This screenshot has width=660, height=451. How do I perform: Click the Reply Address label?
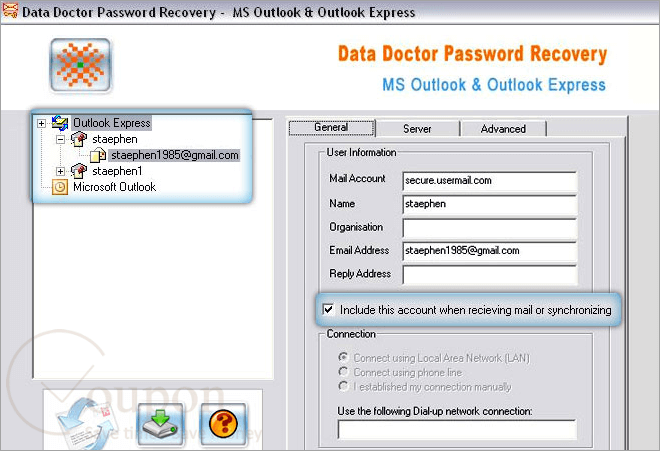pos(360,274)
